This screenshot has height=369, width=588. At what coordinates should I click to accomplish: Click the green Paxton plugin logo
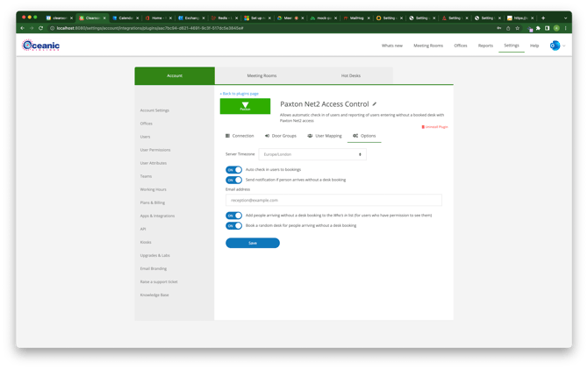pyautogui.click(x=245, y=106)
